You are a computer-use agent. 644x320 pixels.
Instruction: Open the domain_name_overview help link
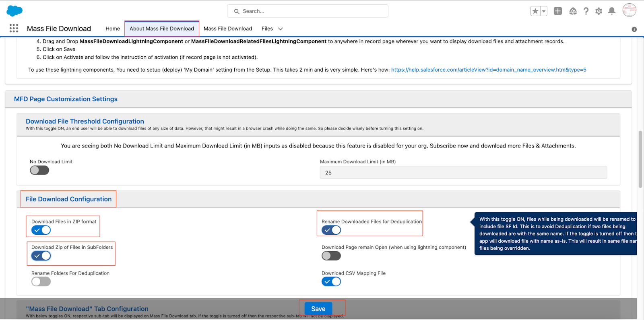point(489,70)
